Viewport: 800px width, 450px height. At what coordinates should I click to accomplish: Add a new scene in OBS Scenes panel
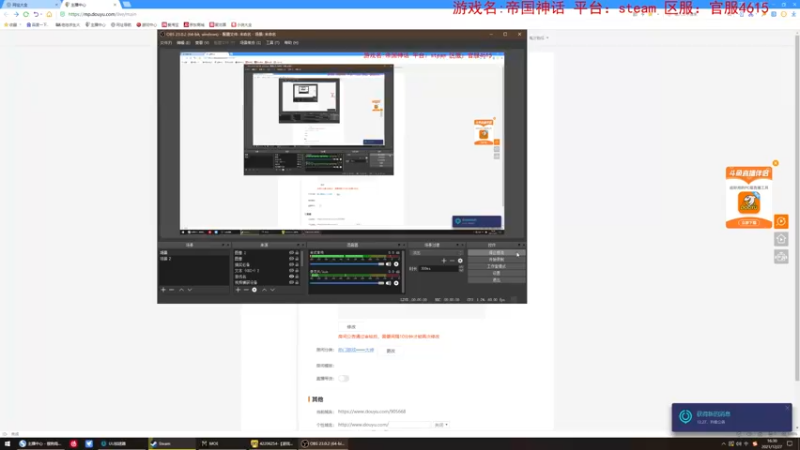(x=163, y=290)
